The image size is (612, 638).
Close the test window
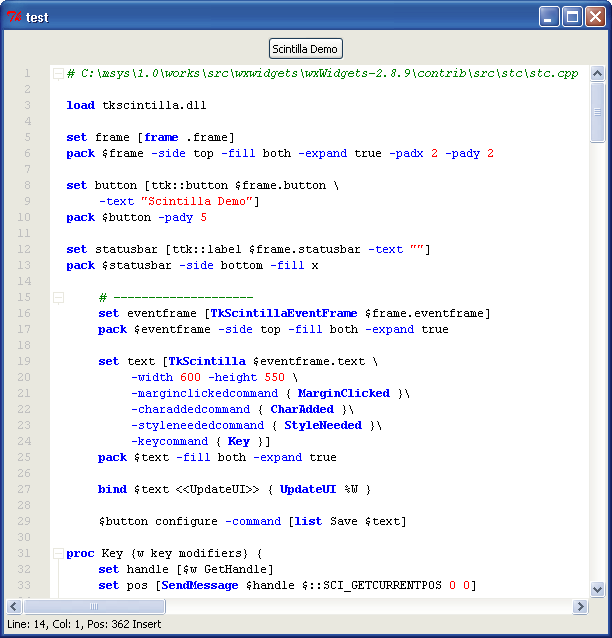595,17
